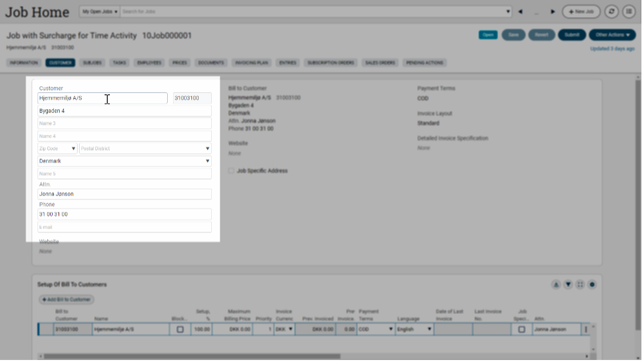This screenshot has height=362, width=644.
Task: Click the expand fullscreen icon in Setup panel
Action: (580, 284)
